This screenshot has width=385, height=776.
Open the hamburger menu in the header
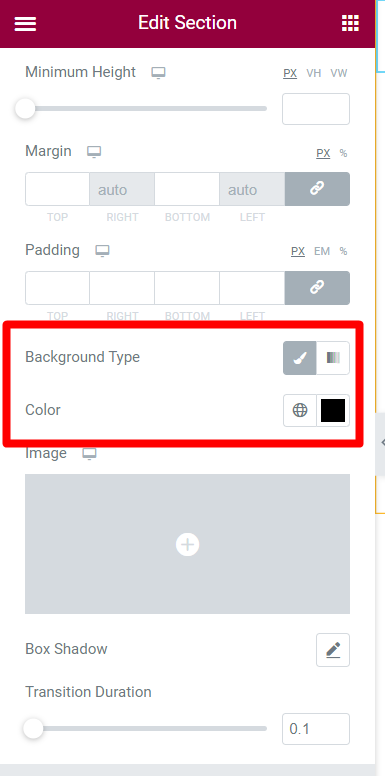(x=25, y=23)
